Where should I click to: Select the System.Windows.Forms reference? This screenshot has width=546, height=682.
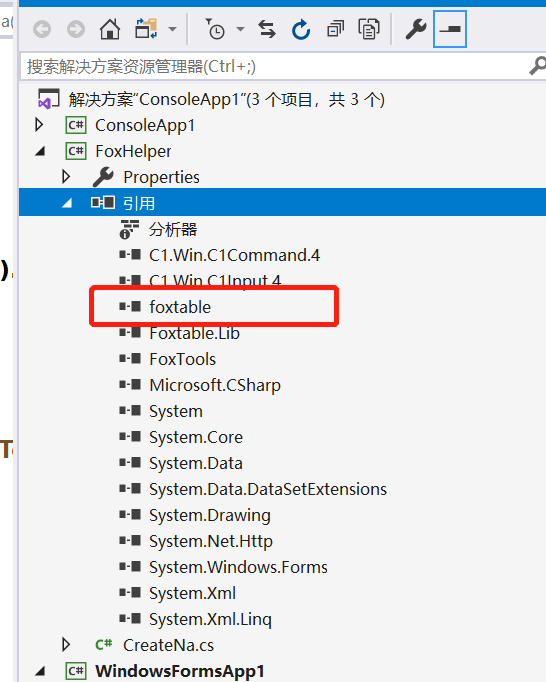(x=238, y=567)
